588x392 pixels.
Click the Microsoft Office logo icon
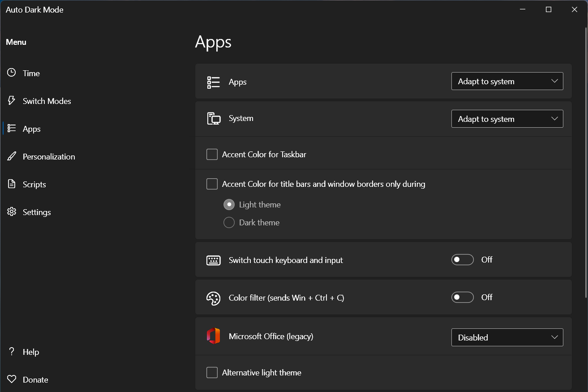214,336
